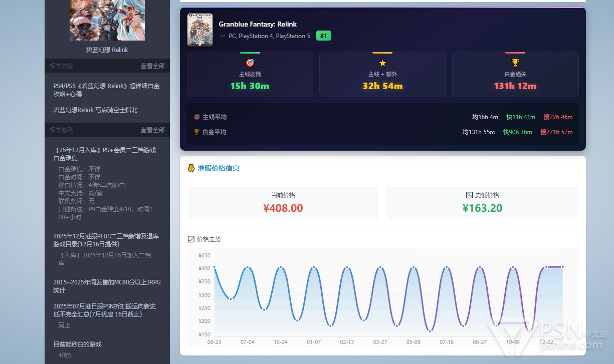
Task: Click the trophy icon above 白金通关
Action: pos(515,63)
